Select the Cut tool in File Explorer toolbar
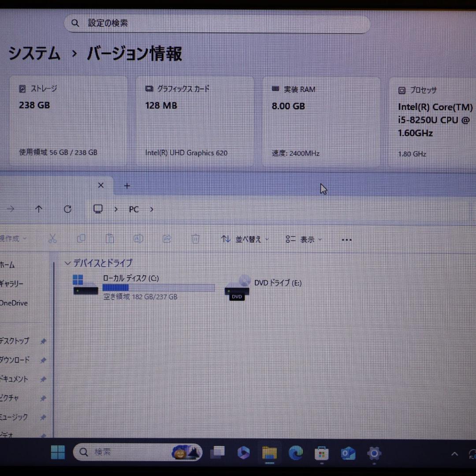This screenshot has height=476, width=476. click(x=52, y=238)
